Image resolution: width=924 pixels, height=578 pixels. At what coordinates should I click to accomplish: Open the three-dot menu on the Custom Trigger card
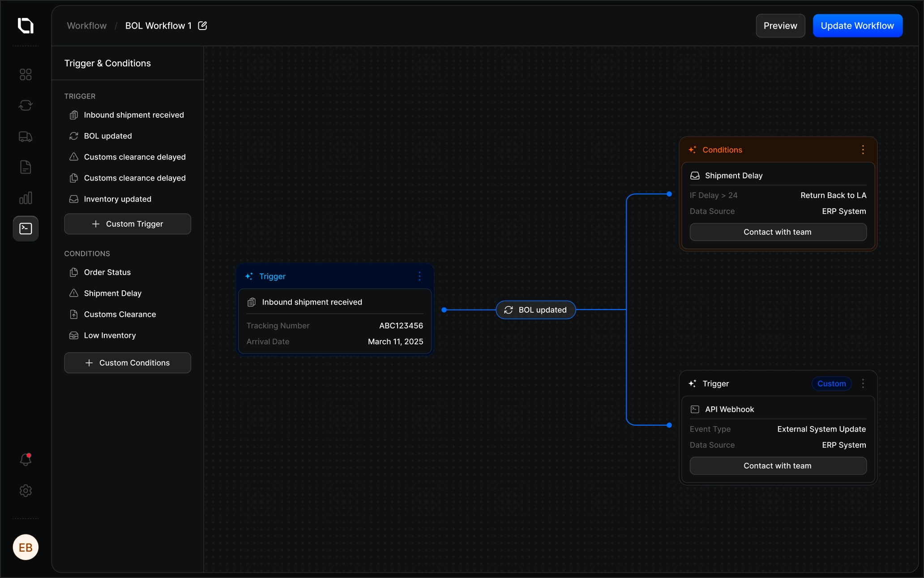click(x=863, y=384)
